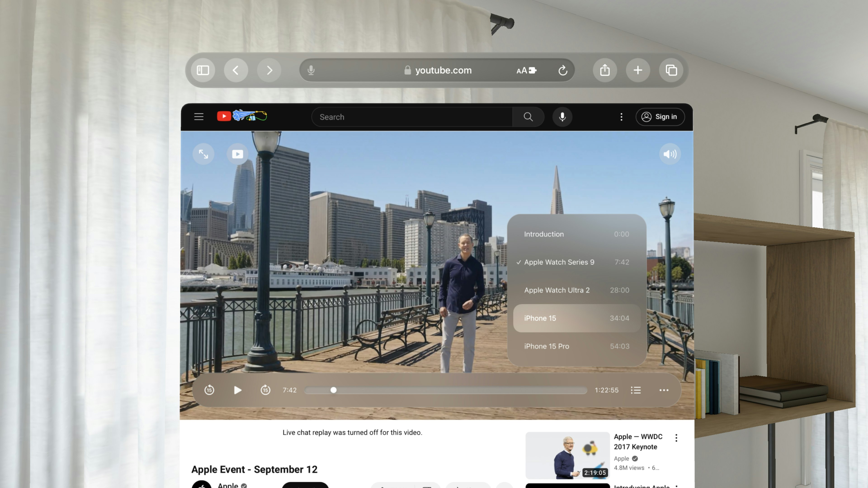Go to YouTube home via logo
This screenshot has width=868, height=488.
[x=242, y=116]
